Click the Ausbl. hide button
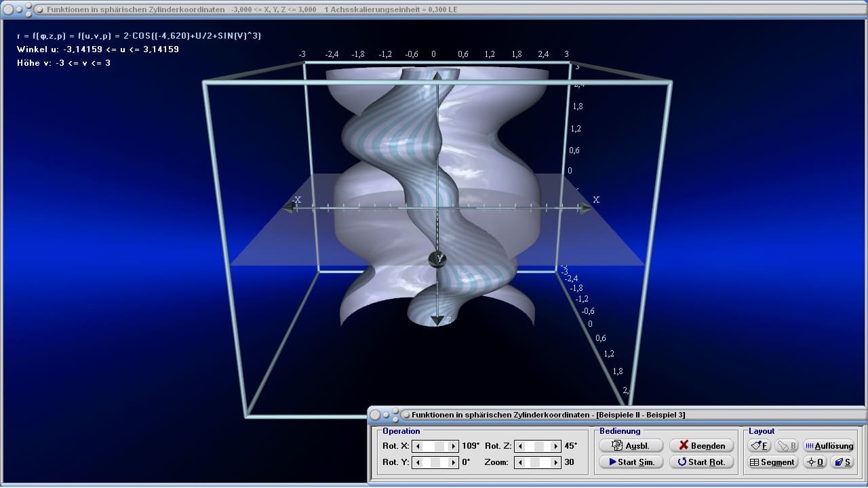868x488 pixels. tap(631, 445)
